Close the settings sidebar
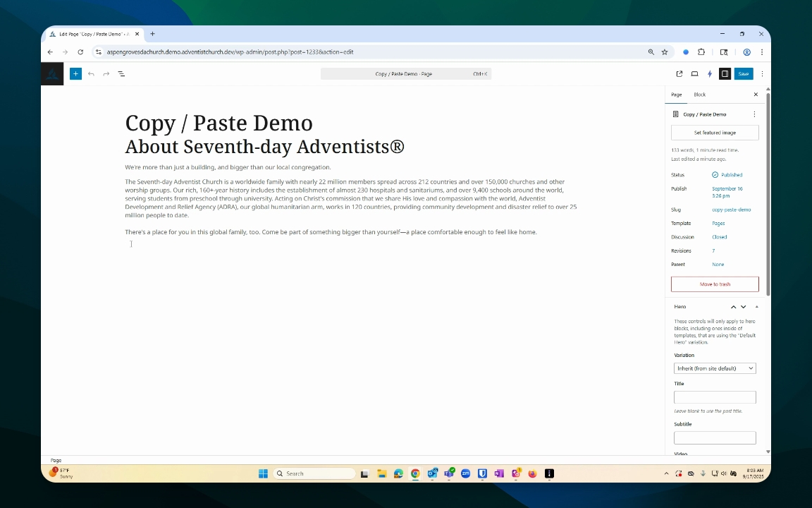812x508 pixels. click(x=756, y=95)
